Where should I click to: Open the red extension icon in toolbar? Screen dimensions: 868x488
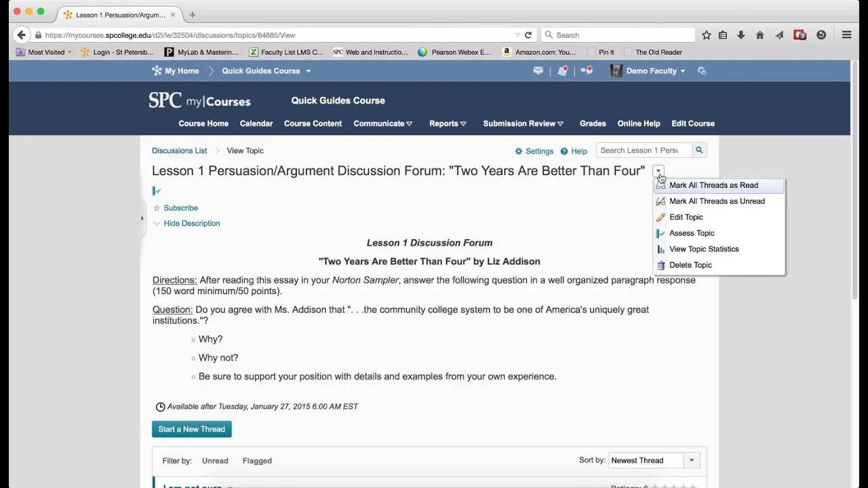tap(800, 35)
